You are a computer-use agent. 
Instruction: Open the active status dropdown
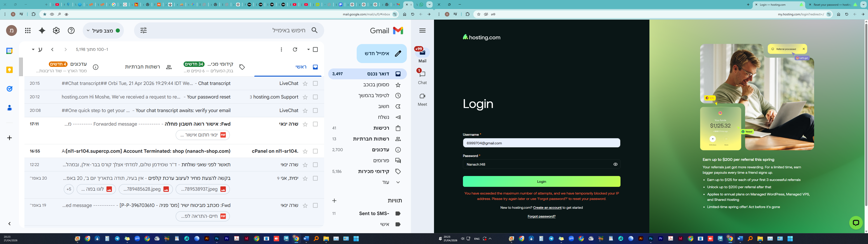point(104,31)
